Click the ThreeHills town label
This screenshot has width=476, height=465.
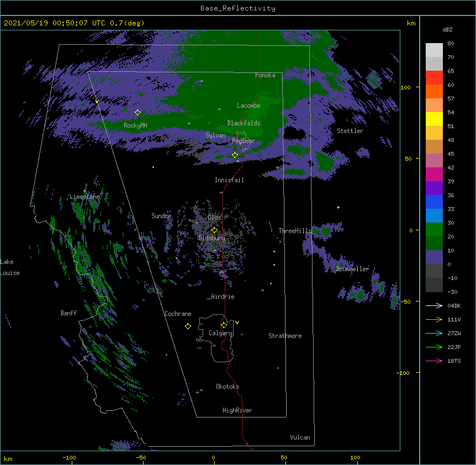coord(295,231)
